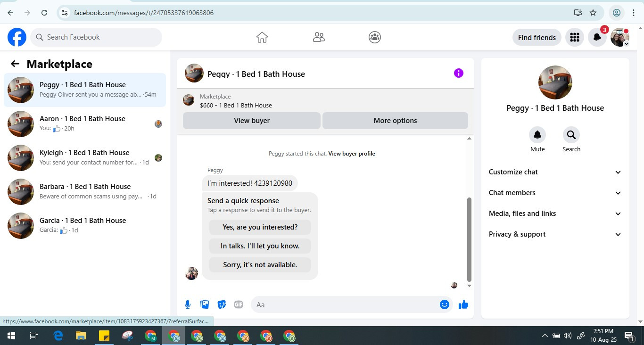
Task: Click the scroll-up arrow of chat scrollbar
Action: [x=469, y=139]
